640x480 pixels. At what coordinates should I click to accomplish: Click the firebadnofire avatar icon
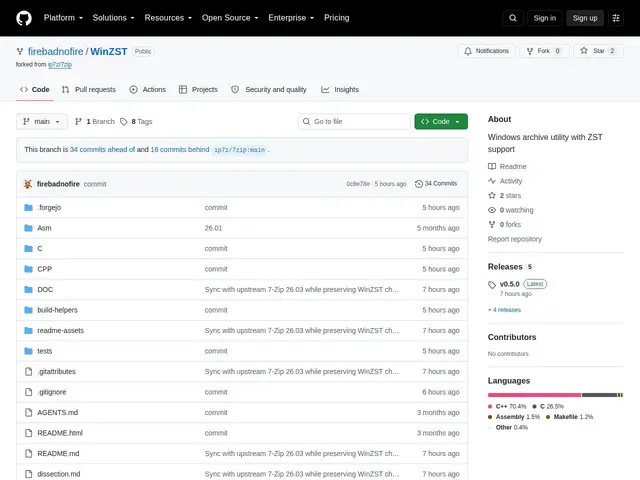[28, 184]
